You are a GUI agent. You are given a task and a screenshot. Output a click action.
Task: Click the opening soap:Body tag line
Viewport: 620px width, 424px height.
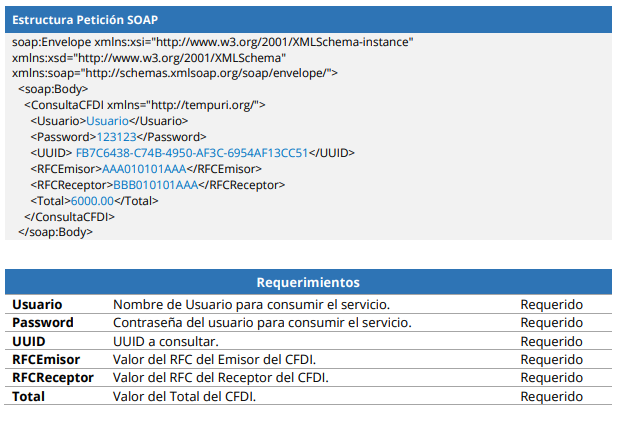pyautogui.click(x=54, y=89)
